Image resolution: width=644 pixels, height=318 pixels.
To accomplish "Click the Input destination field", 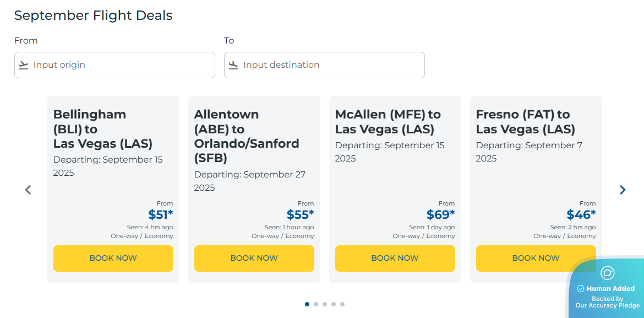I will point(324,64).
